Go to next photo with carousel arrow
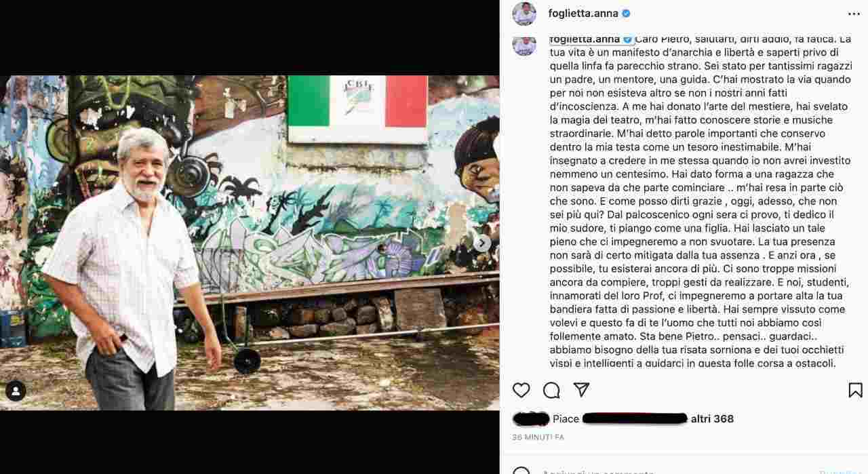Image resolution: width=868 pixels, height=474 pixels. pyautogui.click(x=482, y=243)
